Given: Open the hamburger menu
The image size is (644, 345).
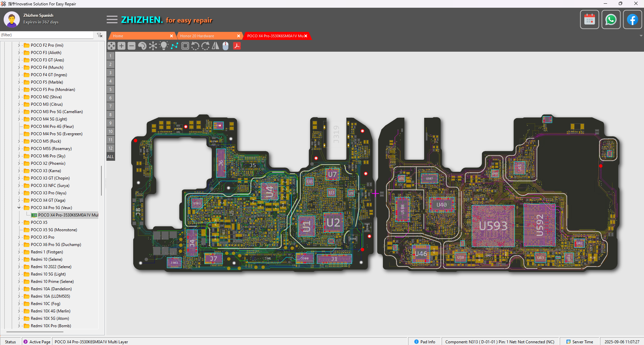Looking at the screenshot, I should tap(112, 19).
